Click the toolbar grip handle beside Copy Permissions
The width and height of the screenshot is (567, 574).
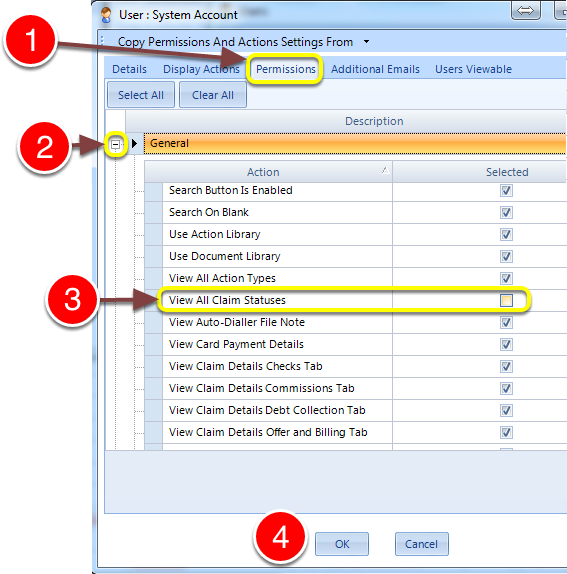[102, 41]
